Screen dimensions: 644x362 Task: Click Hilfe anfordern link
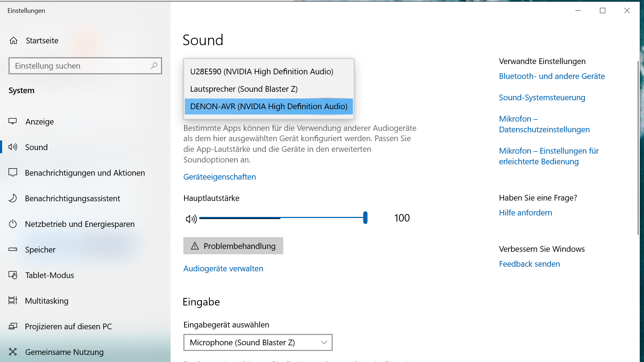pyautogui.click(x=526, y=213)
